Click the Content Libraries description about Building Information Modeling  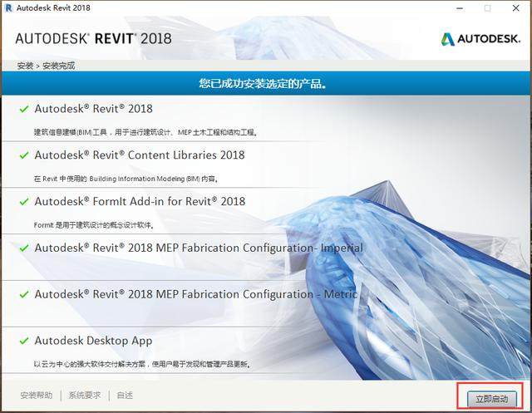(x=126, y=179)
